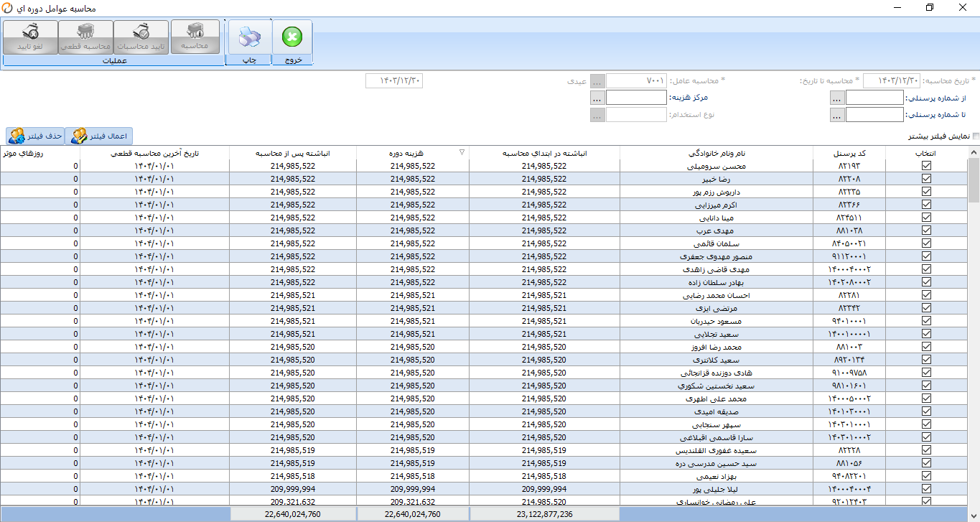The image size is (980, 522).
Task: Apply the filter with اعمال فیلتر
Action: tap(101, 136)
